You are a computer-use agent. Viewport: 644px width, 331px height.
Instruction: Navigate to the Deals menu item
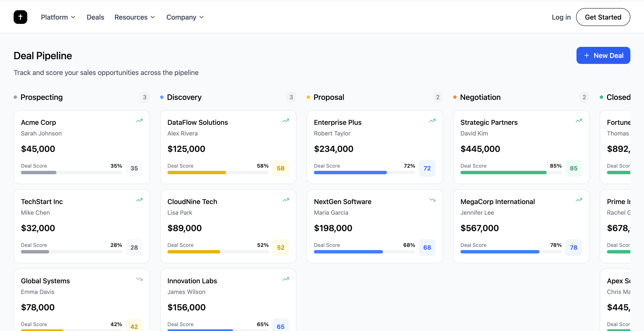tap(95, 17)
